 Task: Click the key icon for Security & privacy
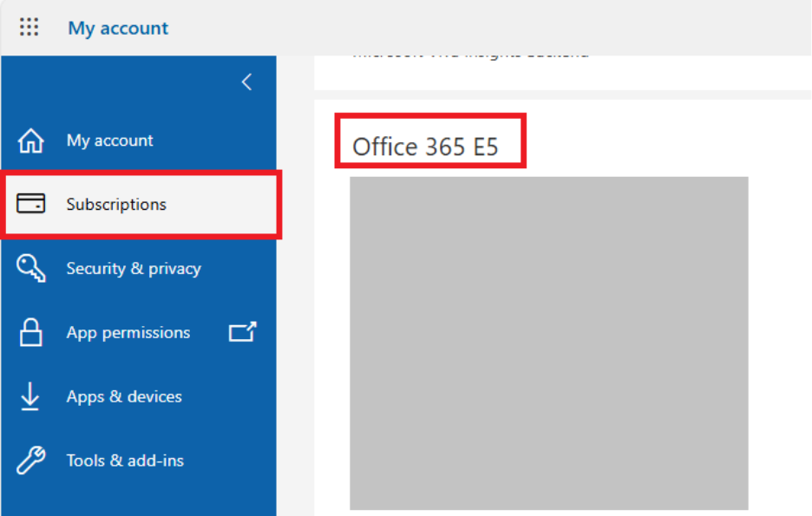point(31,268)
